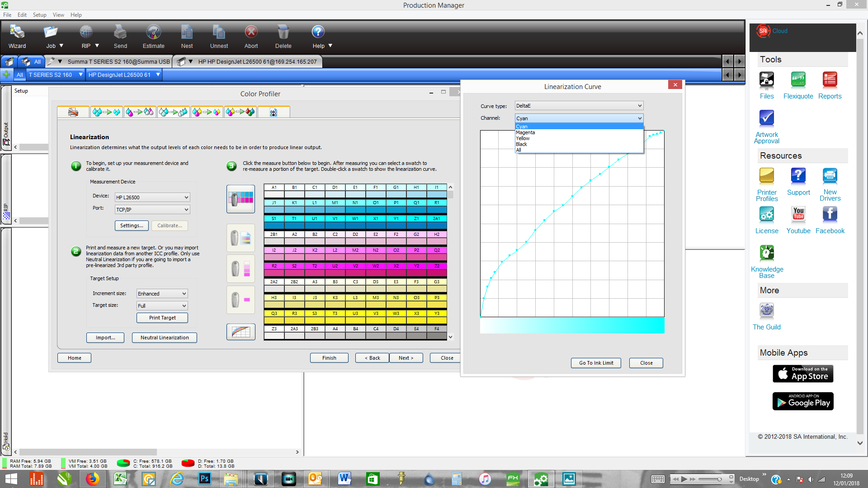The image size is (868, 488).
Task: Open the Target size Full dropdown
Action: (162, 306)
